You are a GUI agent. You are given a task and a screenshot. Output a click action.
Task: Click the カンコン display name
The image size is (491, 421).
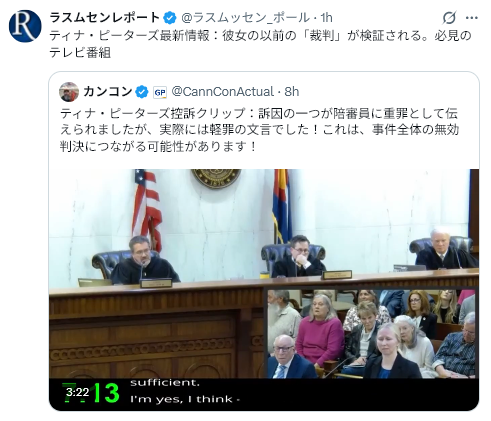pos(108,92)
